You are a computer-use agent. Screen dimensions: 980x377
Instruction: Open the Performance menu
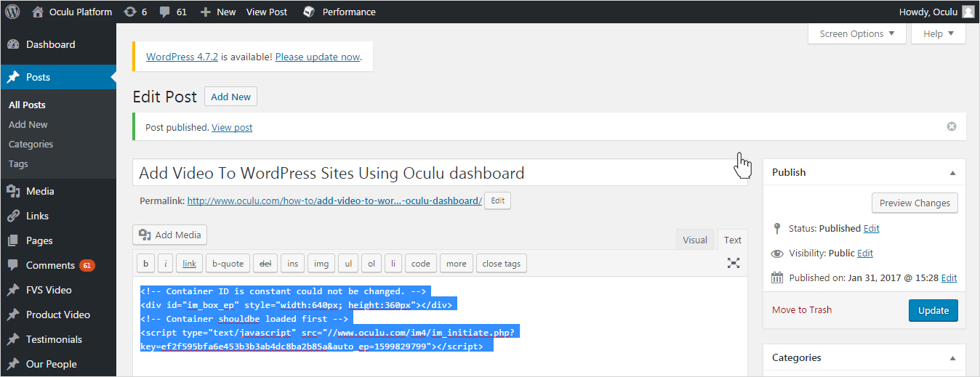click(x=340, y=12)
